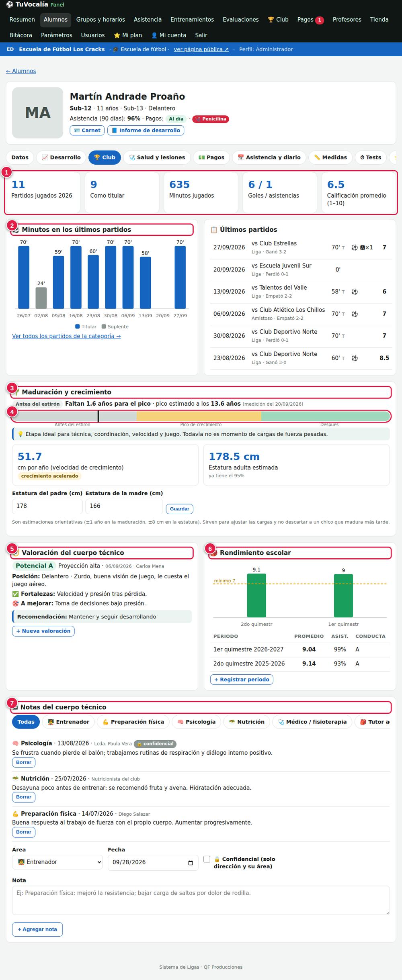
Task: Click the goal ball icon in Atlético Los Chillos row
Action: [355, 314]
